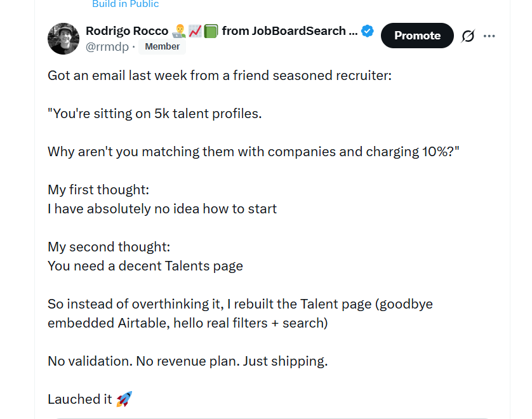This screenshot has width=532, height=419.
Task: Open the three-dot more options menu
Action: coord(489,36)
